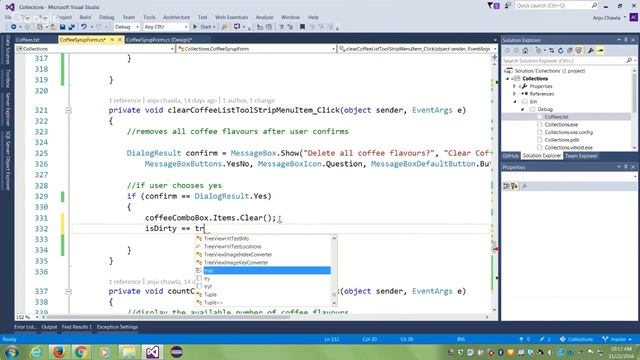Click the Visual Studio icon in taskbar
640x360 pixels.
pyautogui.click(x=152, y=352)
